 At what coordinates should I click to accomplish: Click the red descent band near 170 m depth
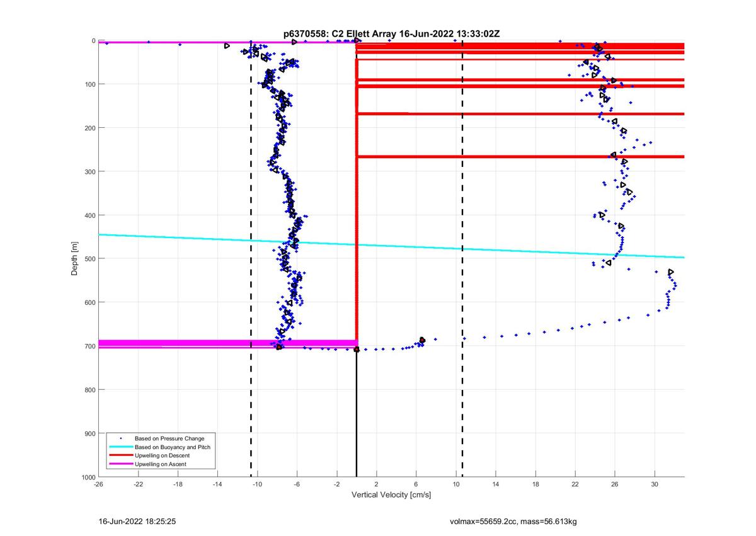coord(520,114)
